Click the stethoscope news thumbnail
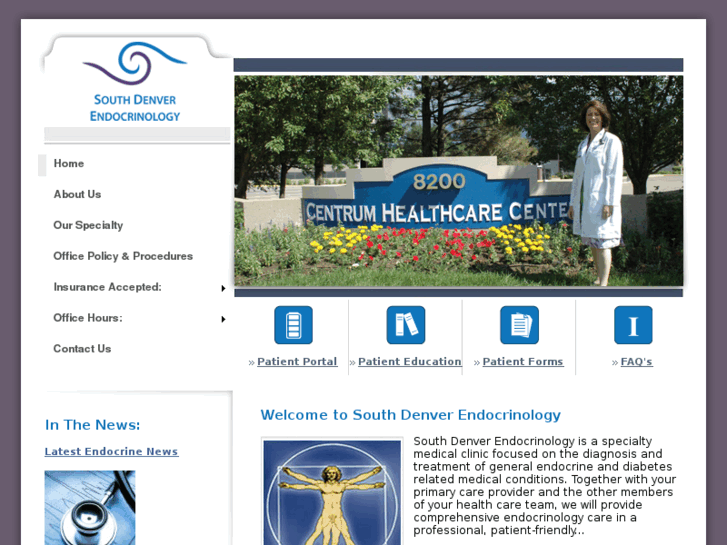 click(90, 507)
